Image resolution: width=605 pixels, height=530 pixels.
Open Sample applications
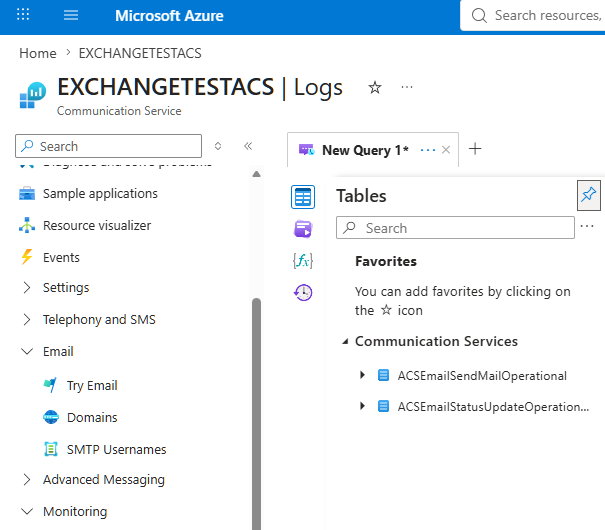tap(100, 194)
